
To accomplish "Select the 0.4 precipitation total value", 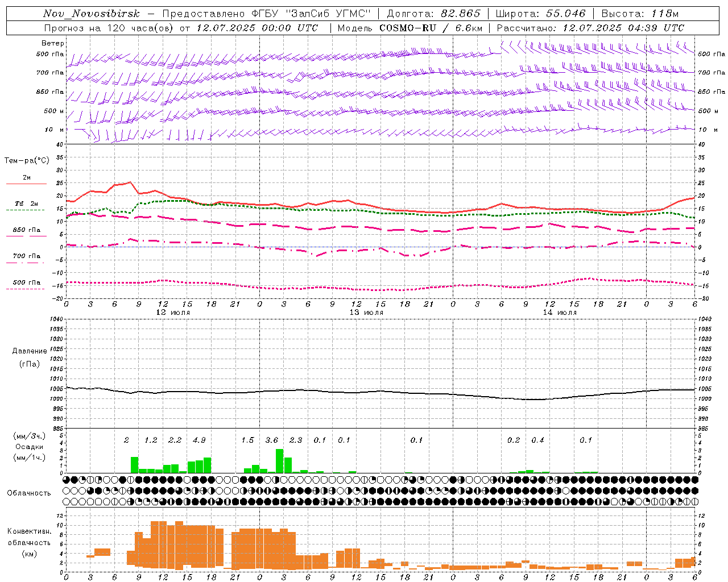I will pos(537,440).
